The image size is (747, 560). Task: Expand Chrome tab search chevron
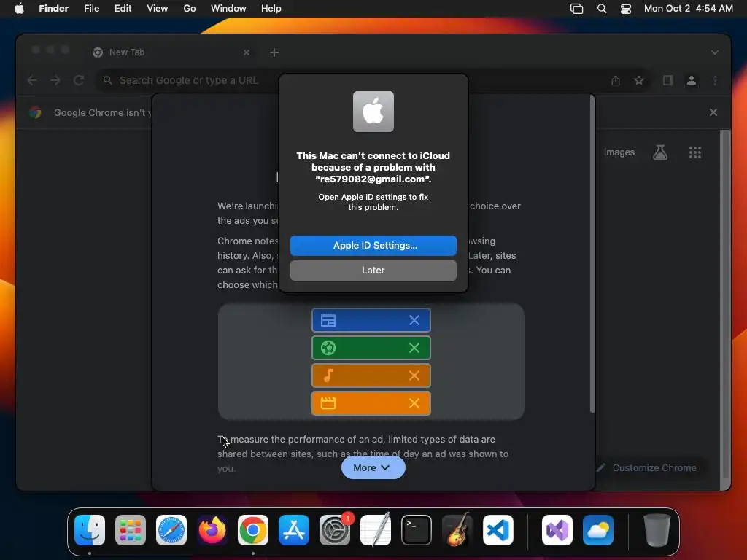715,52
